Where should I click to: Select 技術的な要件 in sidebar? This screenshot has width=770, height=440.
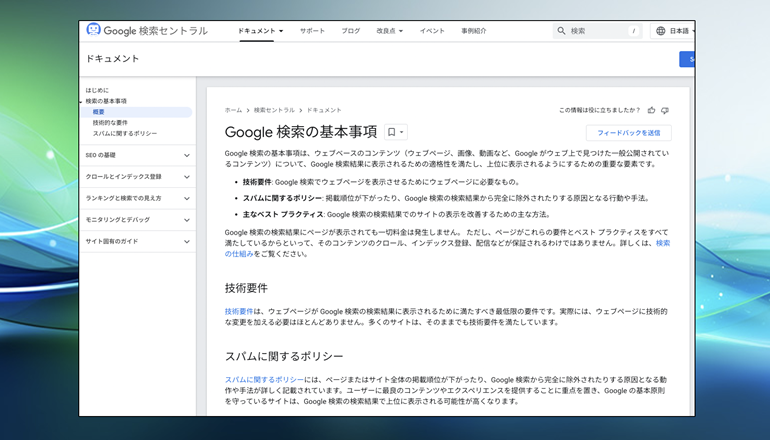(110, 123)
